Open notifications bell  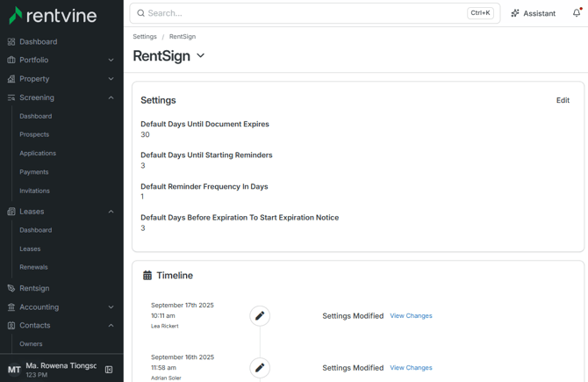point(577,13)
